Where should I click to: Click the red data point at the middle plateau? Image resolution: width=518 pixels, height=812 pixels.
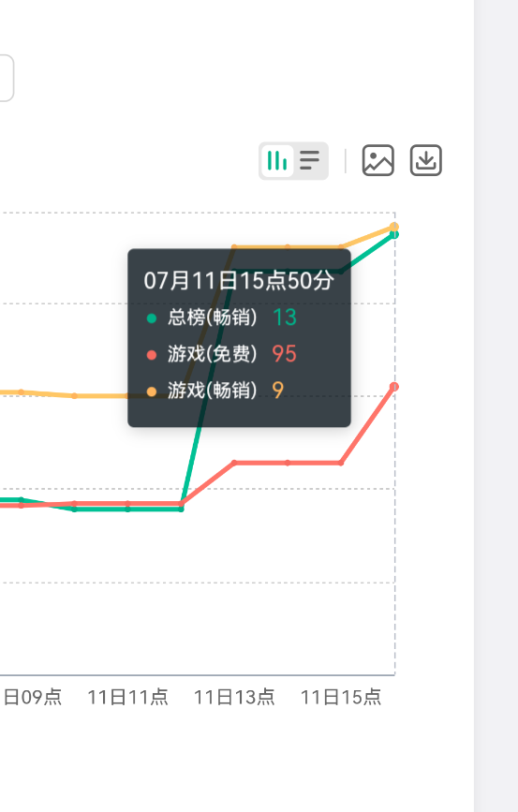(288, 463)
